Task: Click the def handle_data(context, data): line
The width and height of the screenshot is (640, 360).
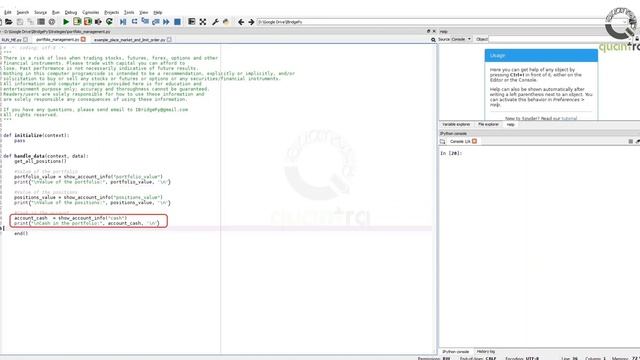Action: [46, 156]
